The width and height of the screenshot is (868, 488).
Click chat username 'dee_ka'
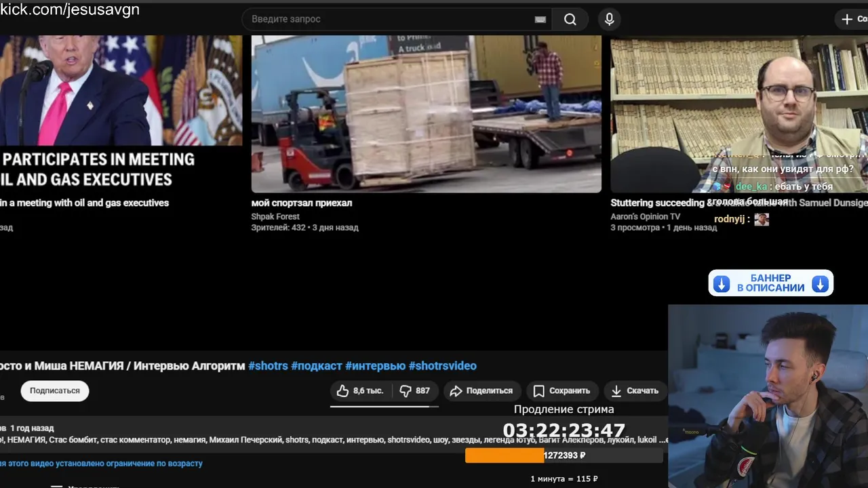751,186
